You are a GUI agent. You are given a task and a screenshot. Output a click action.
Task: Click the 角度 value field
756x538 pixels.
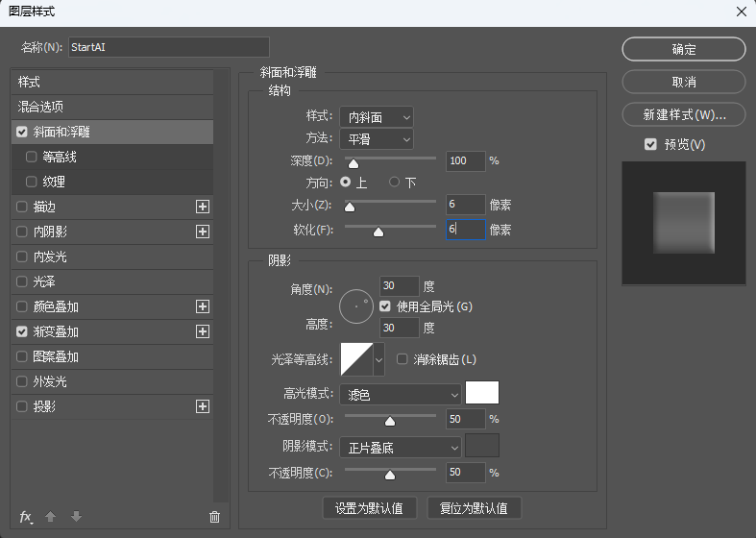pos(400,286)
